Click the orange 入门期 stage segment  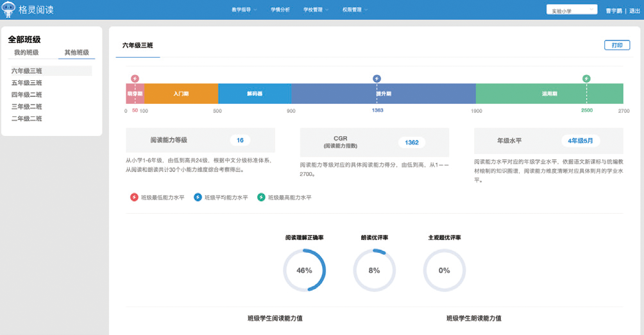pos(181,94)
